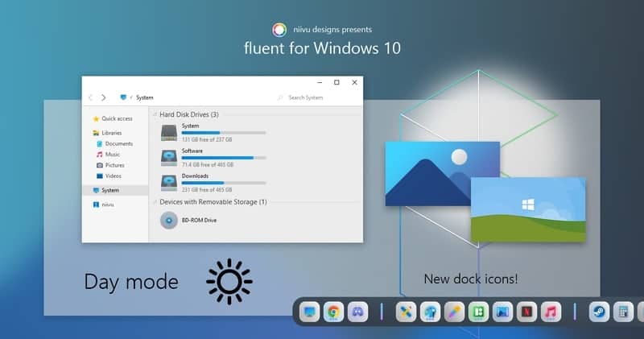Select the Windows green hills wallpaper thumbnail
The height and width of the screenshot is (339, 644).
528,210
